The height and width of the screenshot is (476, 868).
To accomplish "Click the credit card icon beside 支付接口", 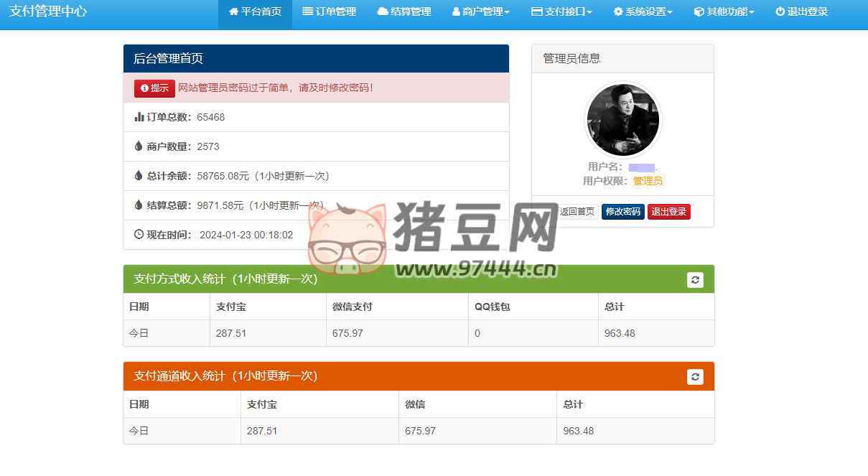I will [x=536, y=11].
